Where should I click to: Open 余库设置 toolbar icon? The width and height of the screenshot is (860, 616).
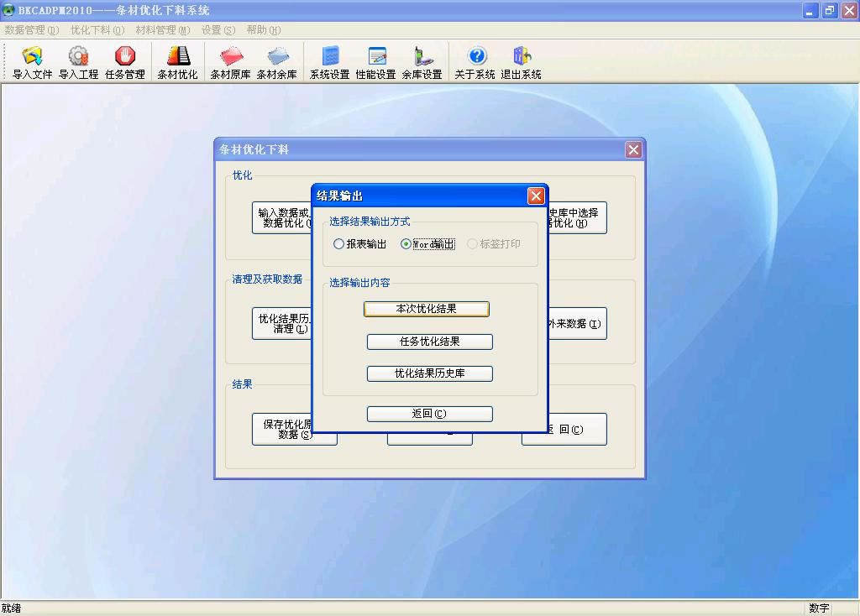422,62
